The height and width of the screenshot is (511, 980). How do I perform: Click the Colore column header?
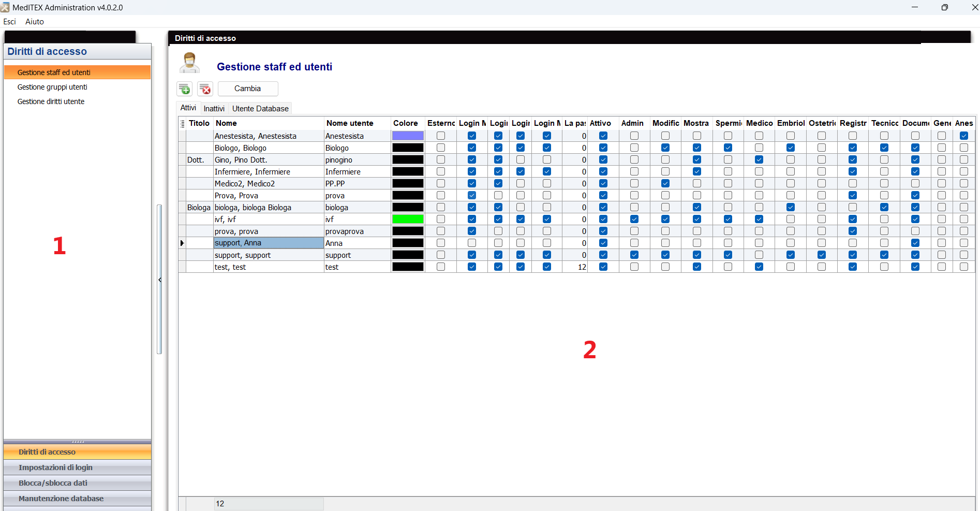[x=408, y=123]
